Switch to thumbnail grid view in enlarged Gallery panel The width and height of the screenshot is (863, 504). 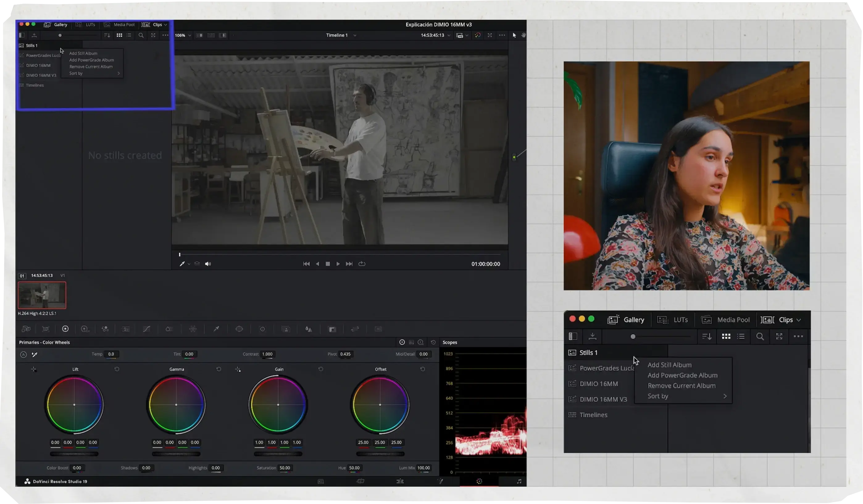click(726, 337)
